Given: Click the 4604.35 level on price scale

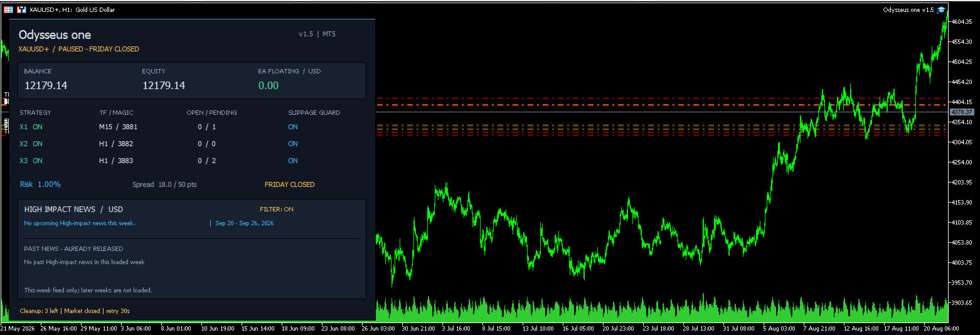Looking at the screenshot, I should coord(962,22).
